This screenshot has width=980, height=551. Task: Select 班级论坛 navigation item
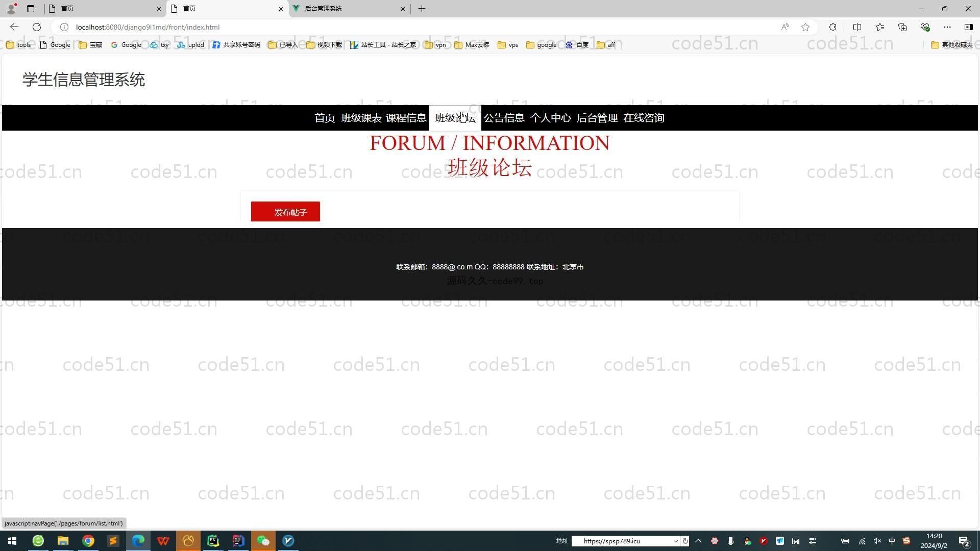[x=455, y=118]
